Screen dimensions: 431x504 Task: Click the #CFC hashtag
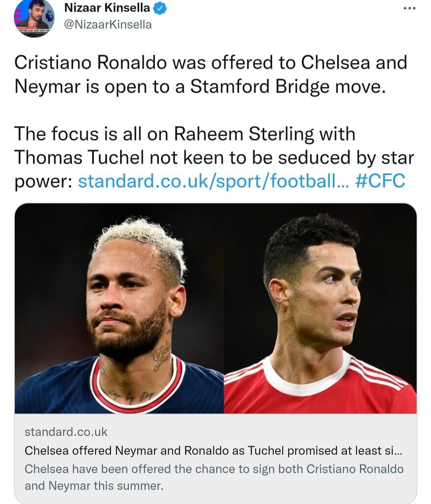(380, 181)
